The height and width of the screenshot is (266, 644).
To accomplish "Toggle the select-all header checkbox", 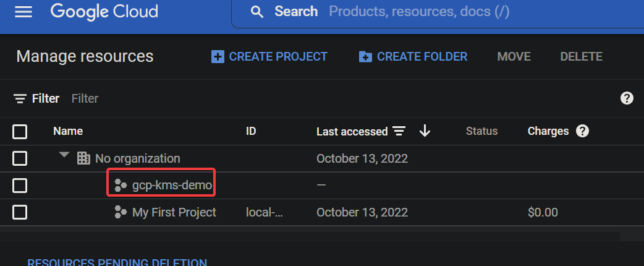I will pos(20,132).
